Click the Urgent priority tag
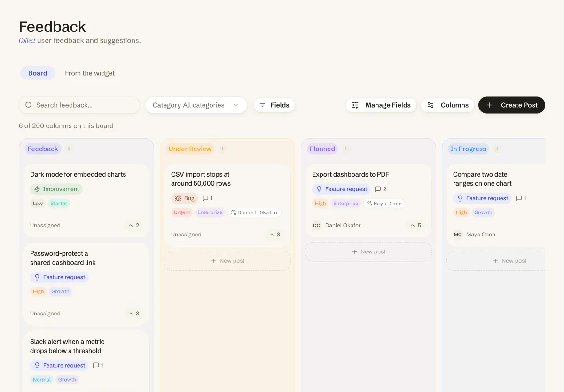Screen dimensions: 564x392 [x=182, y=212]
